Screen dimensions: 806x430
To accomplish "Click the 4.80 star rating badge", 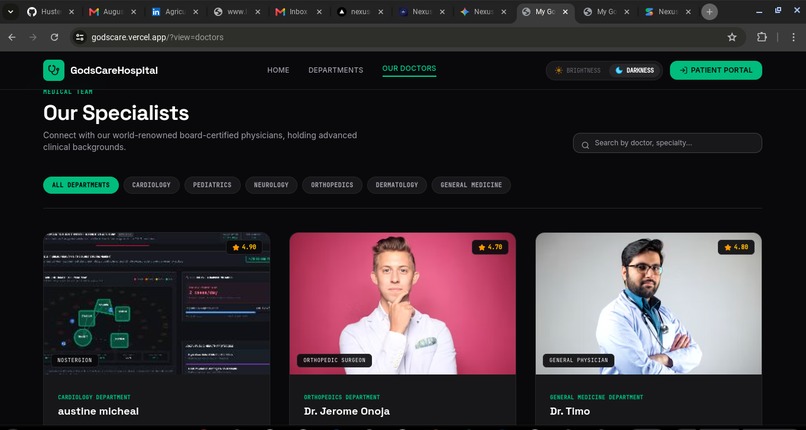I will (736, 247).
